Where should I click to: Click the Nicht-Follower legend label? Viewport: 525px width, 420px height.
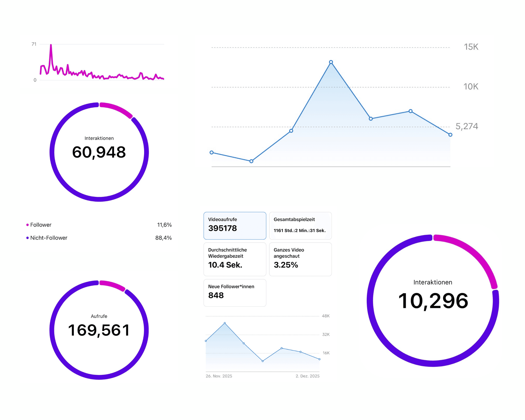pyautogui.click(x=49, y=238)
